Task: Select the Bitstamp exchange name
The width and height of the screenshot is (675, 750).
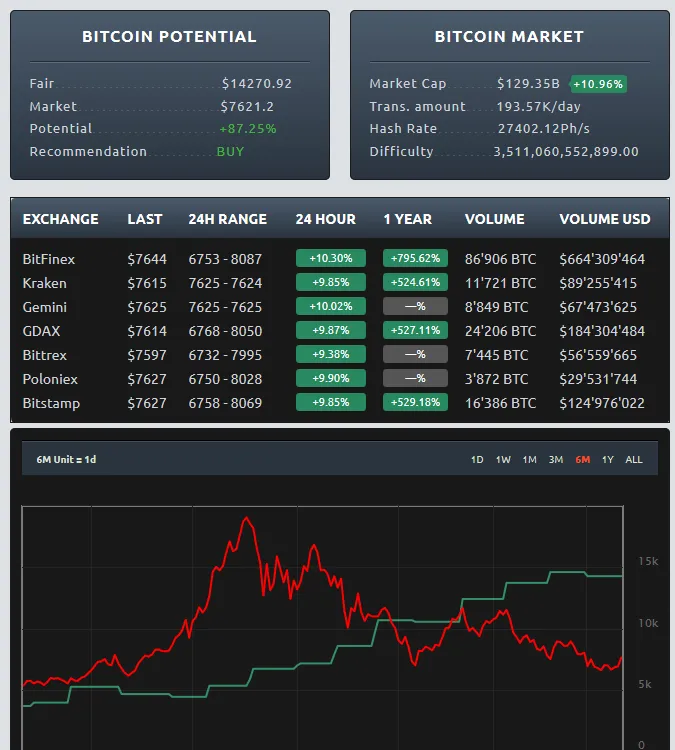Action: click(x=51, y=403)
